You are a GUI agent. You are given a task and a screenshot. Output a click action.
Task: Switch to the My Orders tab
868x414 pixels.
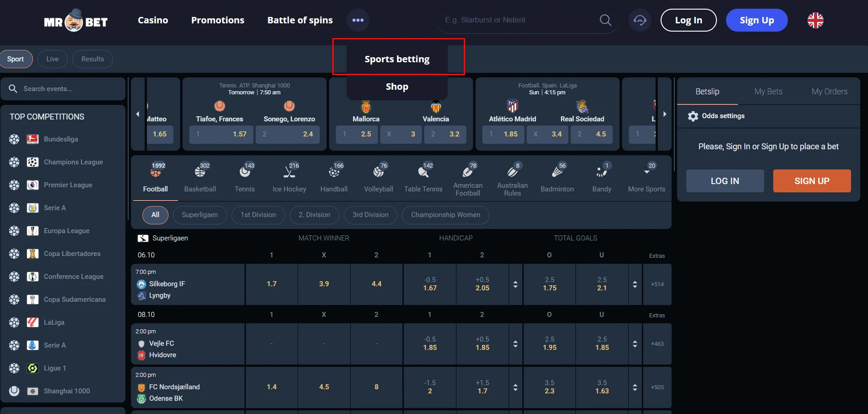[x=830, y=92]
